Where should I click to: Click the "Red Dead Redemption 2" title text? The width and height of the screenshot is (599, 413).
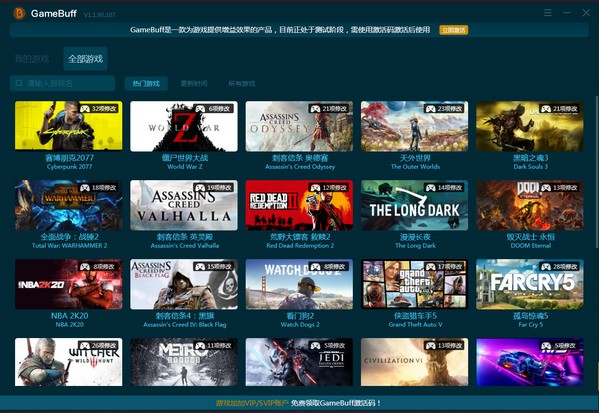[x=300, y=246]
